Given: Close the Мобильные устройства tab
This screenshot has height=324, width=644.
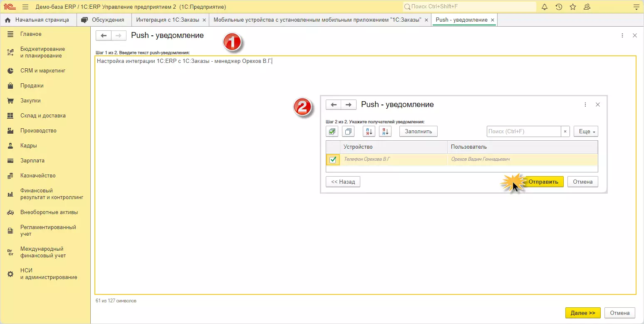Looking at the screenshot, I should coord(426,20).
